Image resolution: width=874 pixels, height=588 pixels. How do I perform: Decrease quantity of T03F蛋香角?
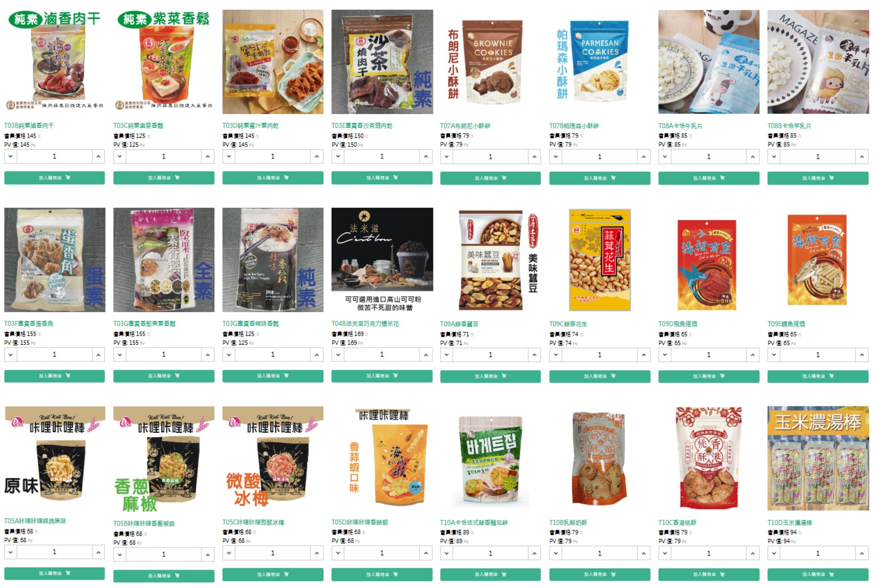11,354
